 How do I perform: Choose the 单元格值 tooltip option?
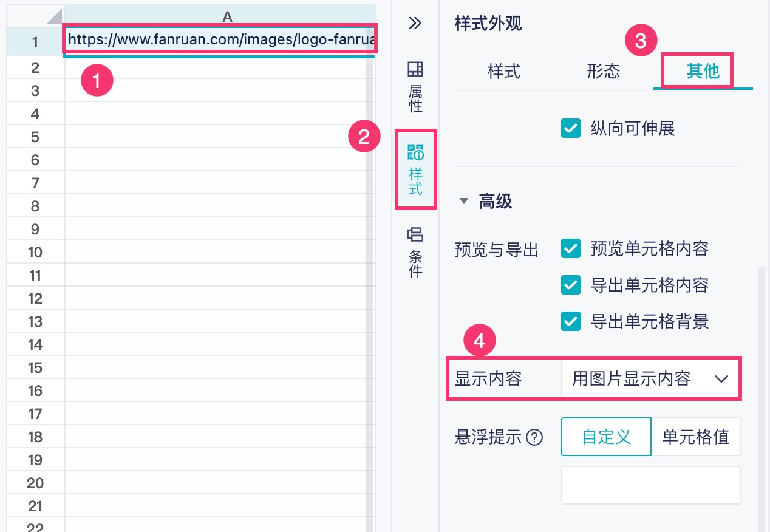(696, 437)
